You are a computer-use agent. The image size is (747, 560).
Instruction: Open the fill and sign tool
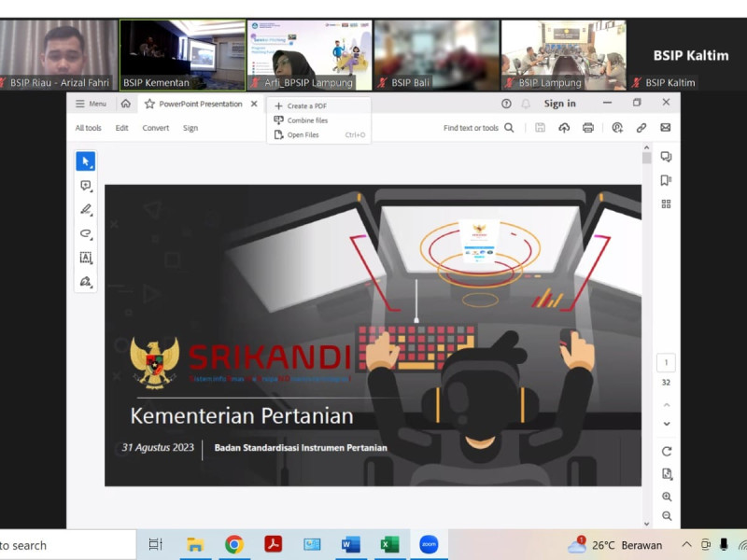(86, 281)
